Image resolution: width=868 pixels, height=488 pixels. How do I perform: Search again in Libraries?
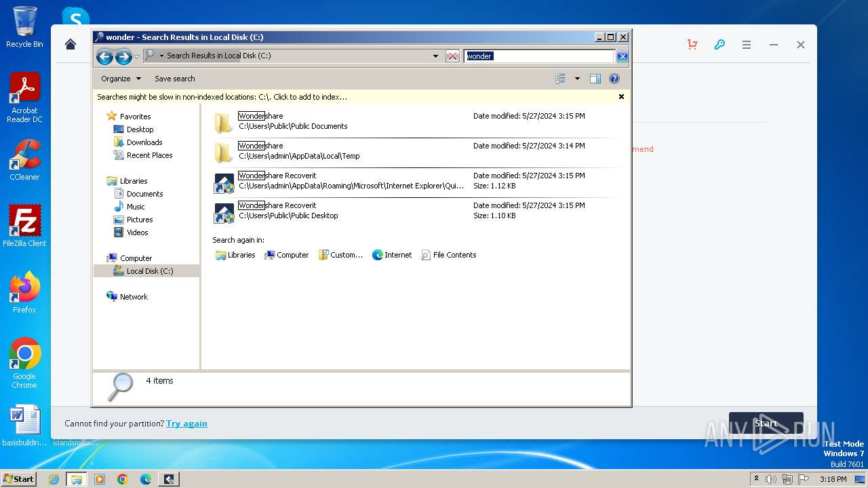tap(235, 255)
